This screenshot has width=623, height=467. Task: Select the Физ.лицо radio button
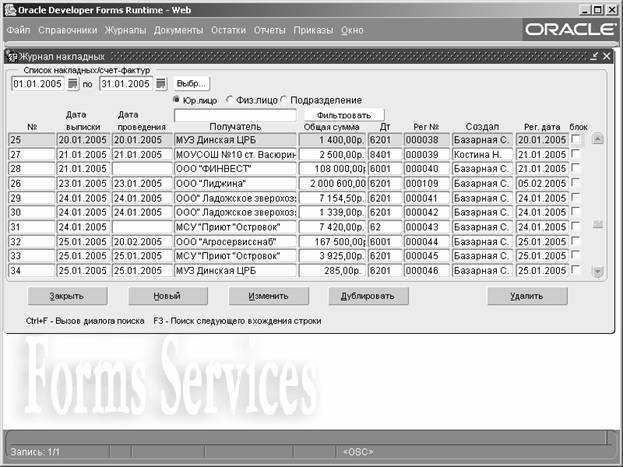230,100
